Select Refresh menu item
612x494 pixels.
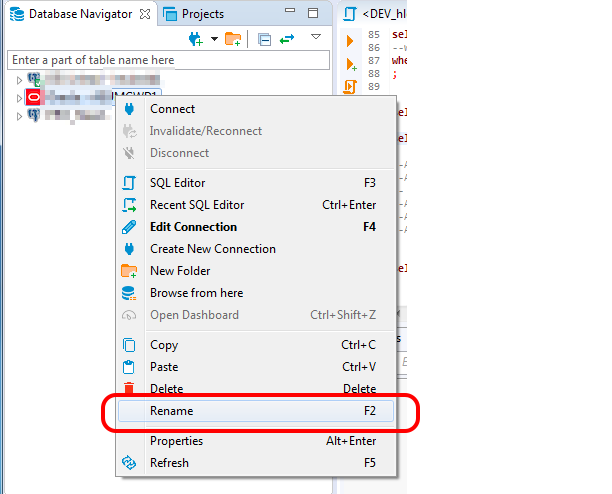[256, 463]
